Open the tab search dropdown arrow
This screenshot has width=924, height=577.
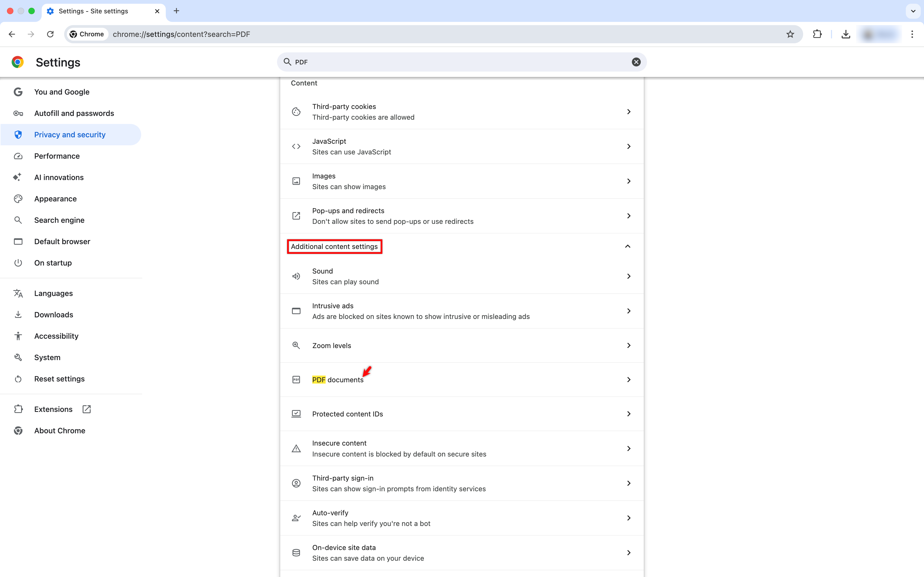point(913,11)
